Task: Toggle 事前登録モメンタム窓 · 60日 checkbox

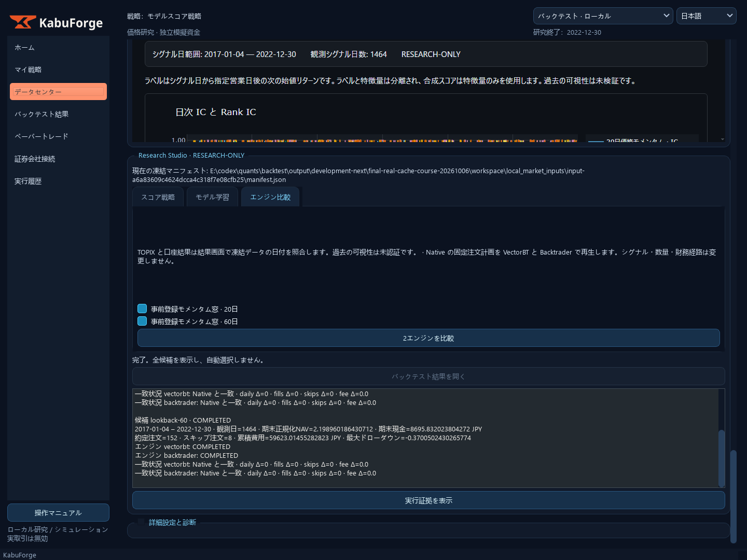Action: [142, 321]
